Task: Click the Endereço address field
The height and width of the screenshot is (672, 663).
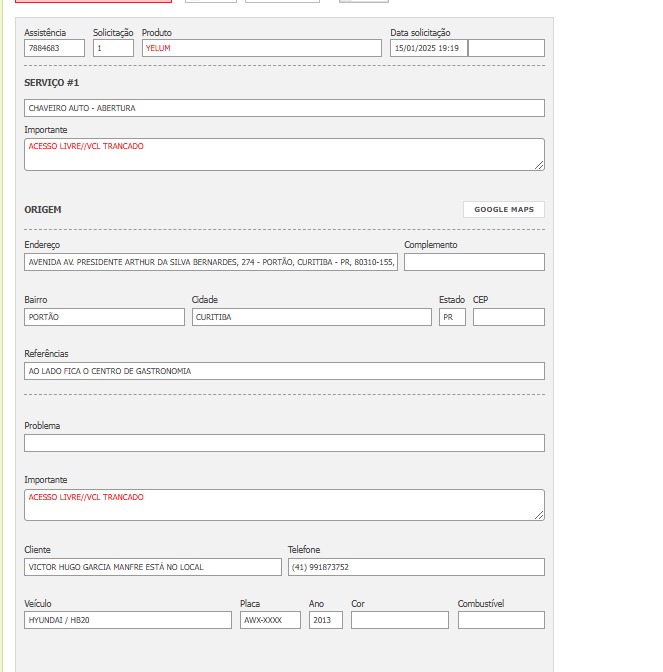Action: pyautogui.click(x=210, y=262)
